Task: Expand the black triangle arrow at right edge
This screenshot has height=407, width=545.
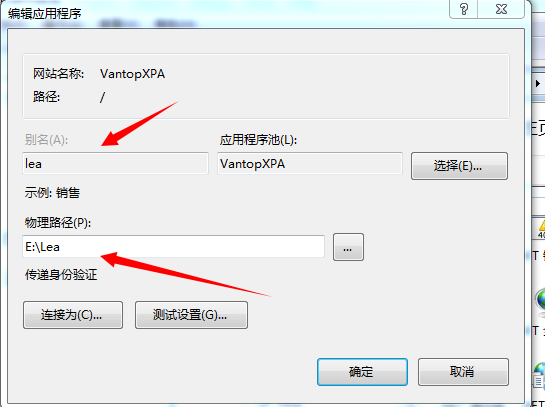Action: click(x=538, y=83)
